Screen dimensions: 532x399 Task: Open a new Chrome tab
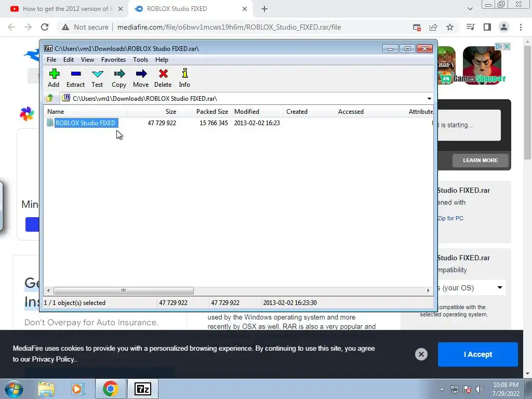[x=264, y=9]
